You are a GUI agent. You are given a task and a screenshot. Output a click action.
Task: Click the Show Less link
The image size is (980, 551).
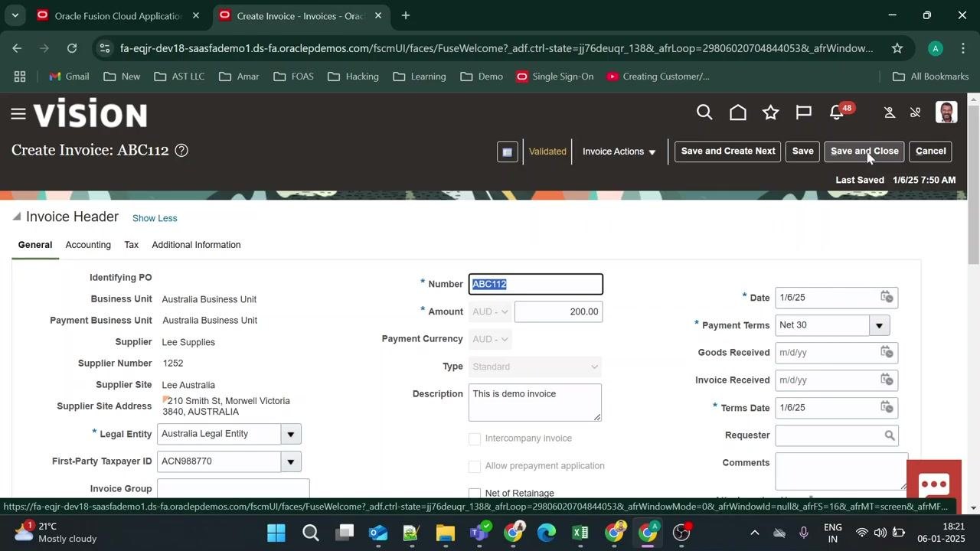[x=155, y=218]
